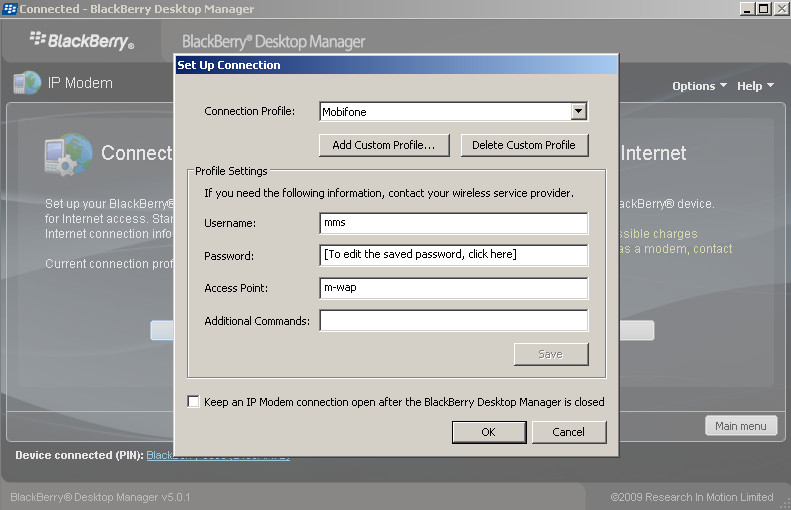Click the IP Modem globe icon
This screenshot has height=510, width=791.
click(x=26, y=83)
